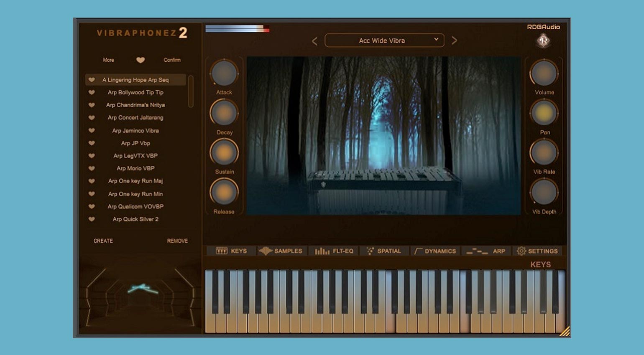Image resolution: width=644 pixels, height=355 pixels.
Task: Click the waveform icon on the SAMPLES tab
Action: (x=265, y=251)
